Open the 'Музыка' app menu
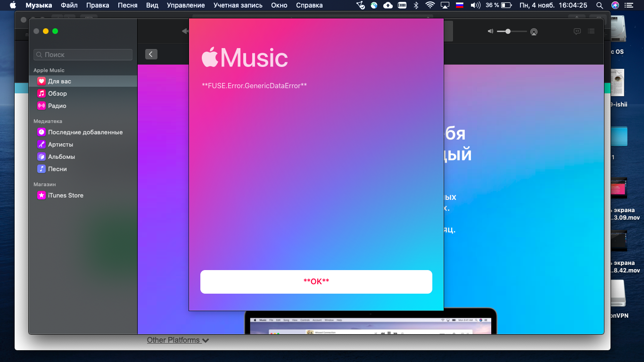 39,5
